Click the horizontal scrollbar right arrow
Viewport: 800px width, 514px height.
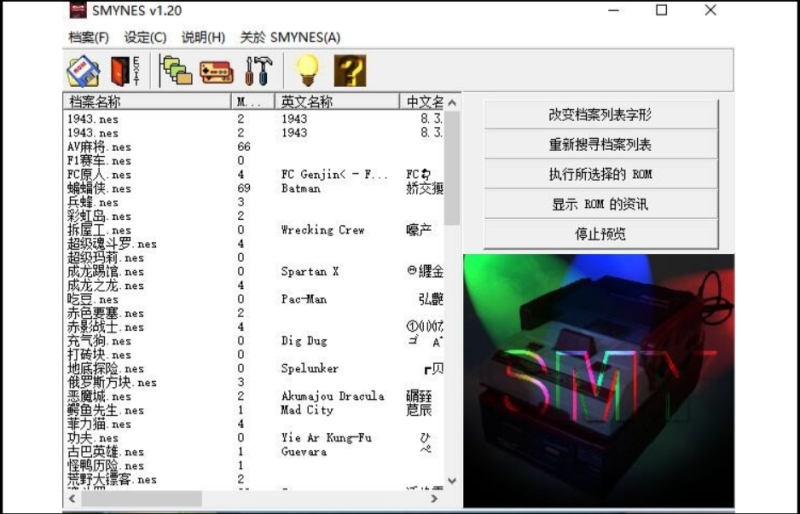pos(434,498)
